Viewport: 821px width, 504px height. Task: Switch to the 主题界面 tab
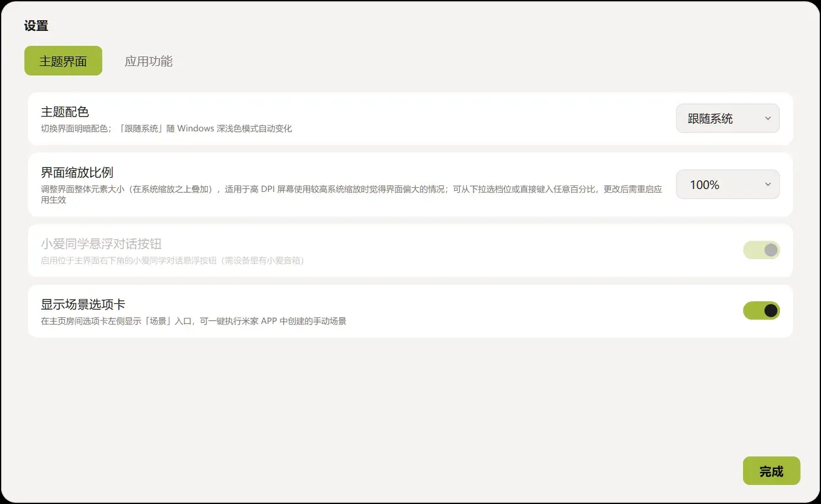[x=63, y=61]
